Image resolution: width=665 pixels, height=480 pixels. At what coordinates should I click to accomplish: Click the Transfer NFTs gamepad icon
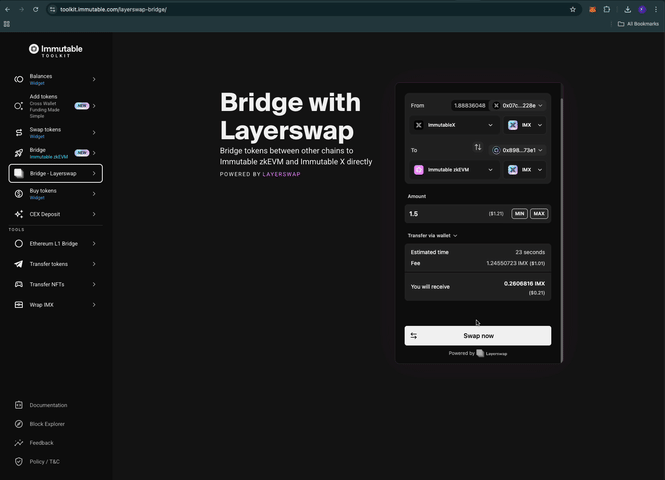point(19,285)
